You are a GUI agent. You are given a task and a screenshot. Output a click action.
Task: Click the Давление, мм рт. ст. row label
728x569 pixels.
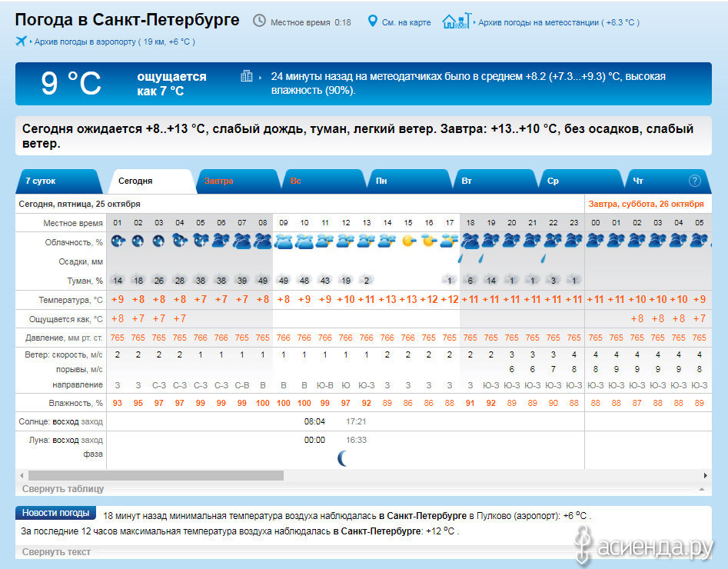coord(64,338)
